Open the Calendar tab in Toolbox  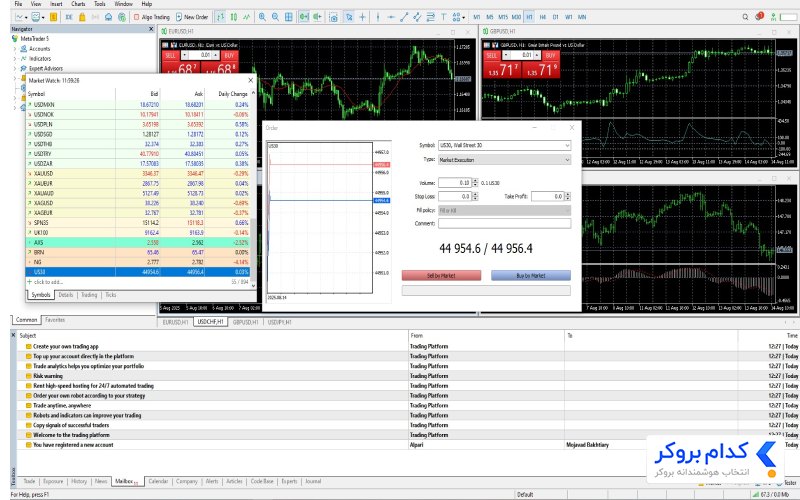click(x=158, y=481)
